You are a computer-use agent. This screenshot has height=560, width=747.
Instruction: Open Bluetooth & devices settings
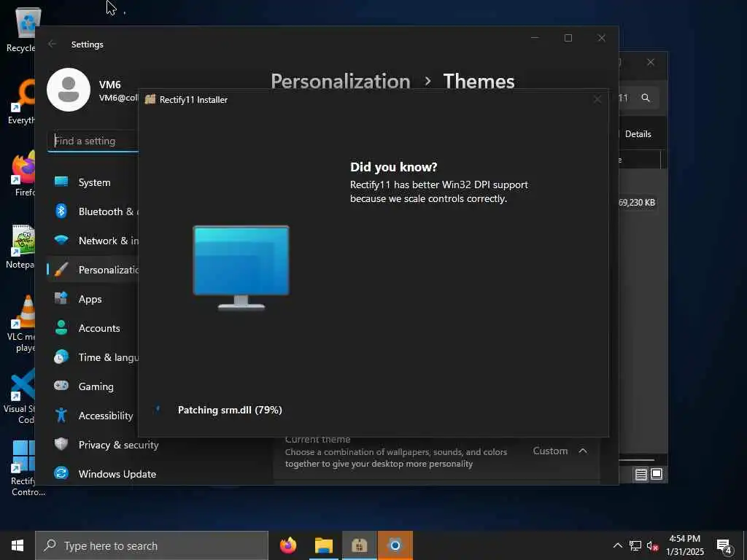click(x=93, y=211)
